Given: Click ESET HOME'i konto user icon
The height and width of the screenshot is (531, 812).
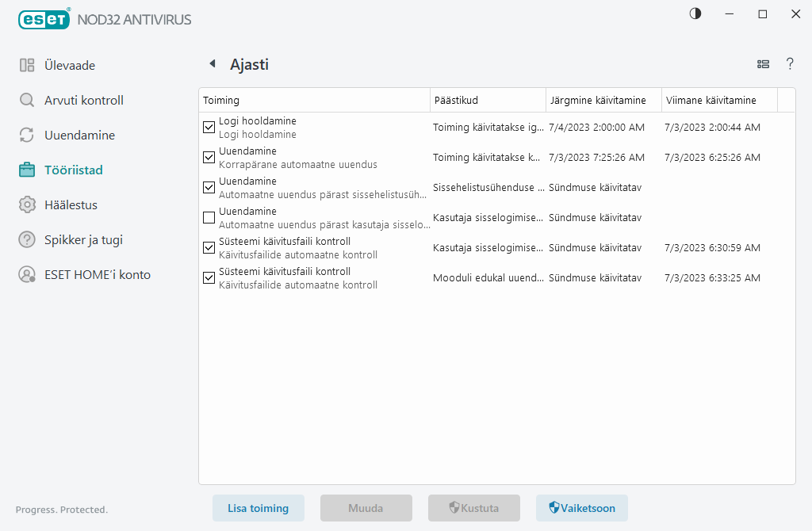Looking at the screenshot, I should click(27, 275).
